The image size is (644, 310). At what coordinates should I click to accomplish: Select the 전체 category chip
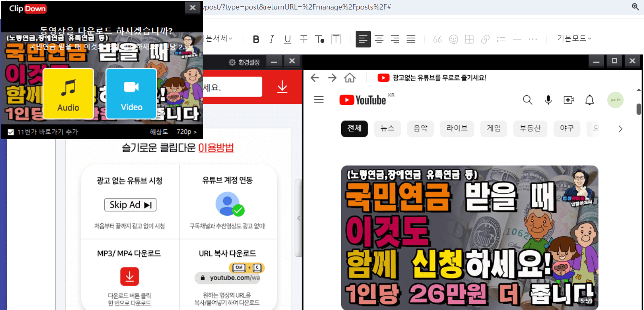click(x=354, y=128)
